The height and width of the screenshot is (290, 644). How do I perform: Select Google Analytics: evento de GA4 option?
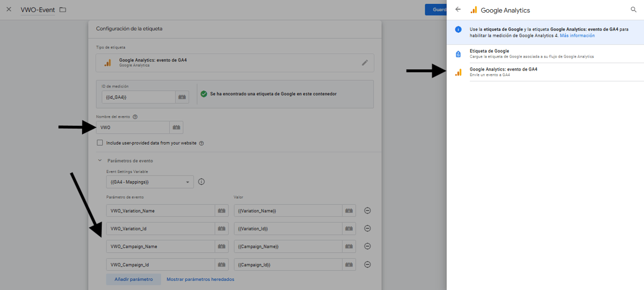tap(545, 72)
